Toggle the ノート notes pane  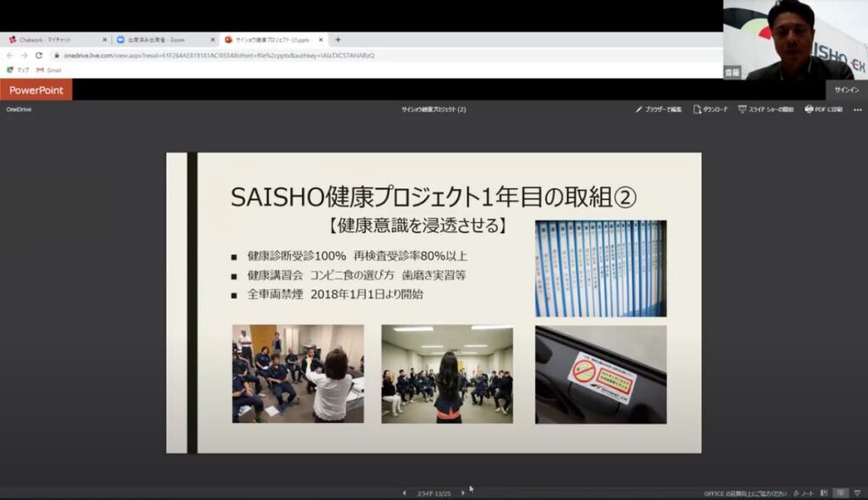(x=804, y=493)
